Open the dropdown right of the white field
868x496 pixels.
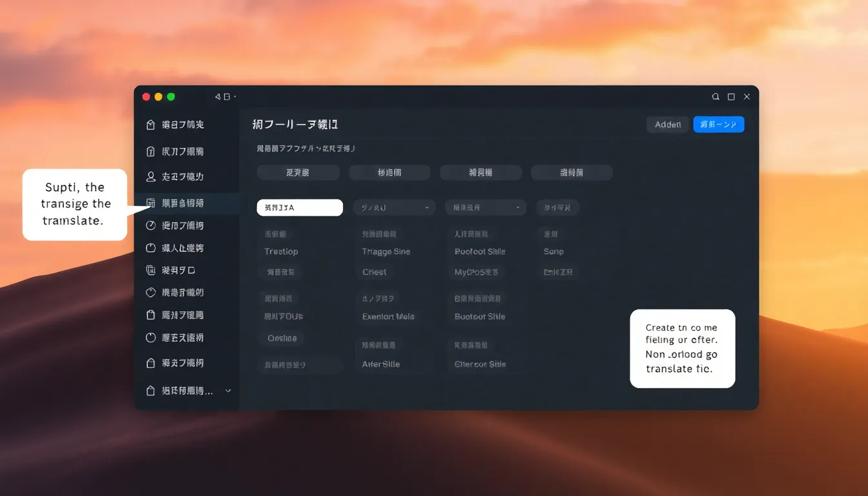click(394, 207)
